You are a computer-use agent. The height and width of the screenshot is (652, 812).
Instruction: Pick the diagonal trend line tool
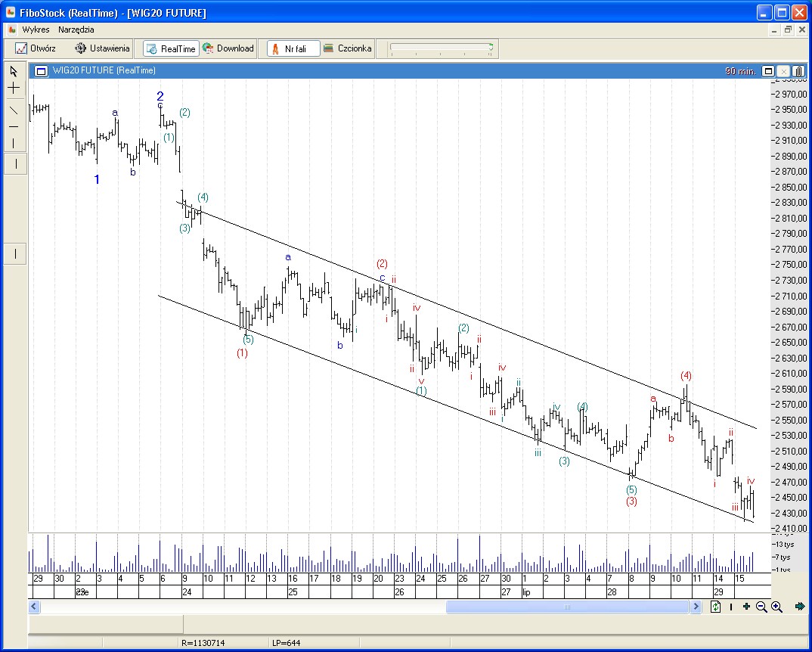pos(14,109)
